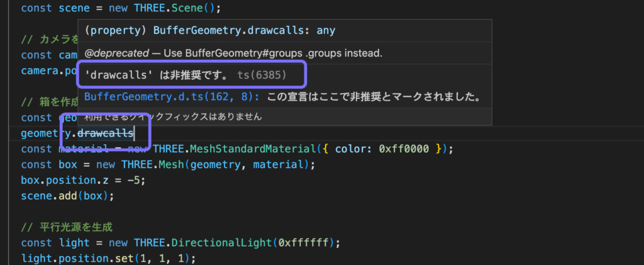The width and height of the screenshot is (644, 265).
Task: Click the ts(6385) error code
Action: coord(262,75)
